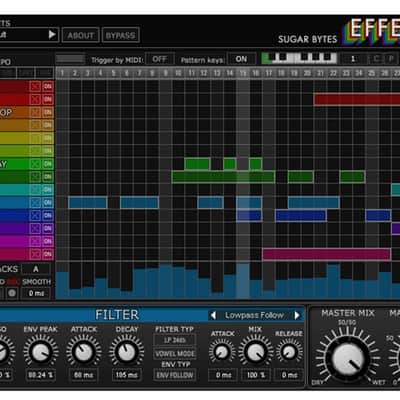Click the X icon on the teal track

[x=35, y=190]
